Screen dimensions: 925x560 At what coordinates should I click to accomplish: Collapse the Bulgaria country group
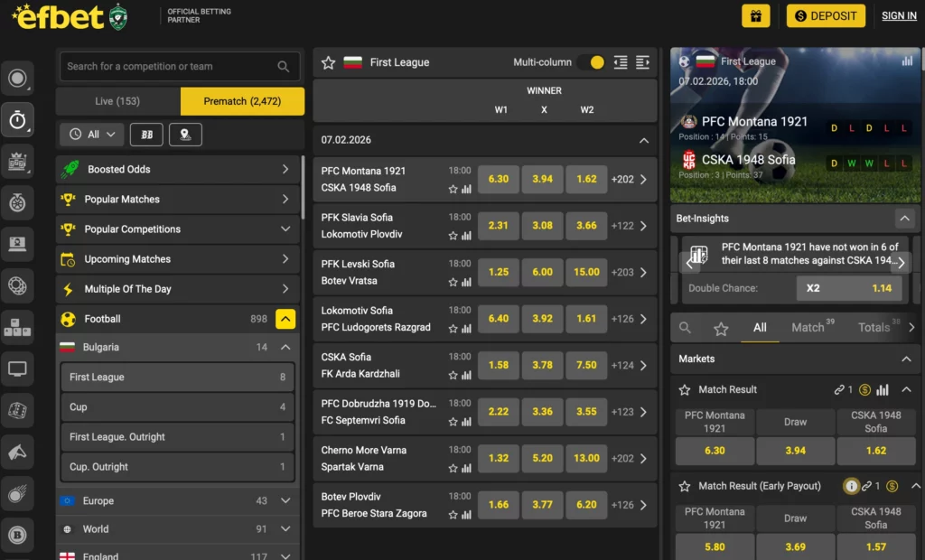tap(285, 347)
